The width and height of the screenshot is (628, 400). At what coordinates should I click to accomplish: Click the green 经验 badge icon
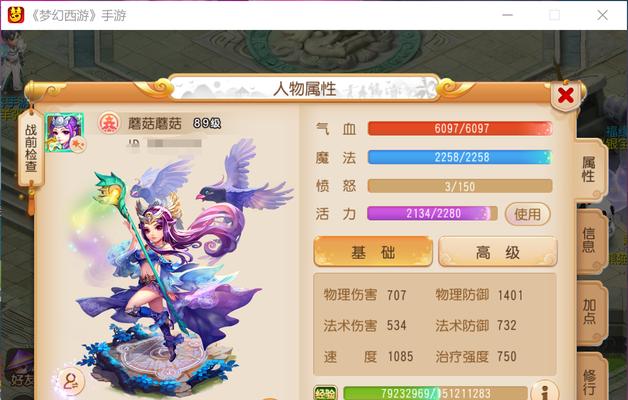click(x=325, y=393)
